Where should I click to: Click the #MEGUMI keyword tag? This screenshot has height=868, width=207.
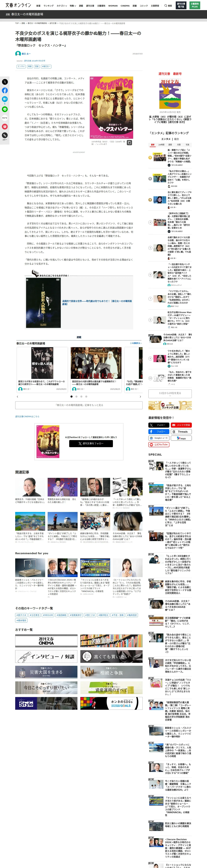tap(48, 615)
